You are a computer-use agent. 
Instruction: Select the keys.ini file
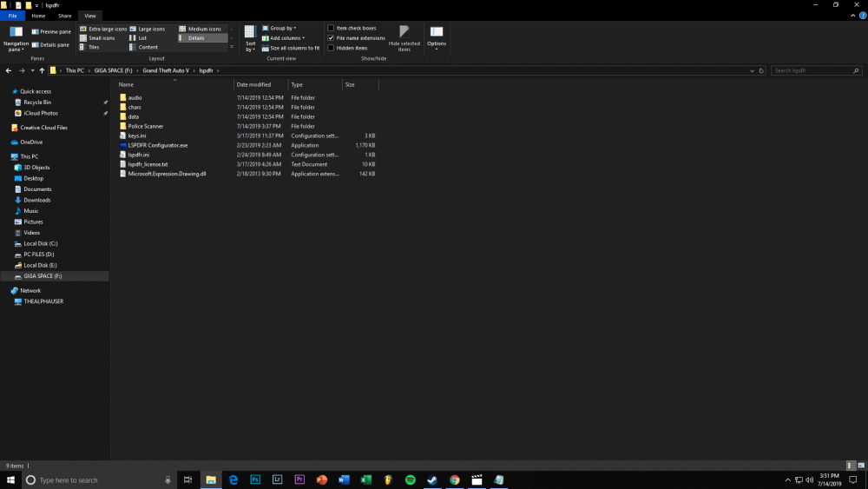(137, 135)
